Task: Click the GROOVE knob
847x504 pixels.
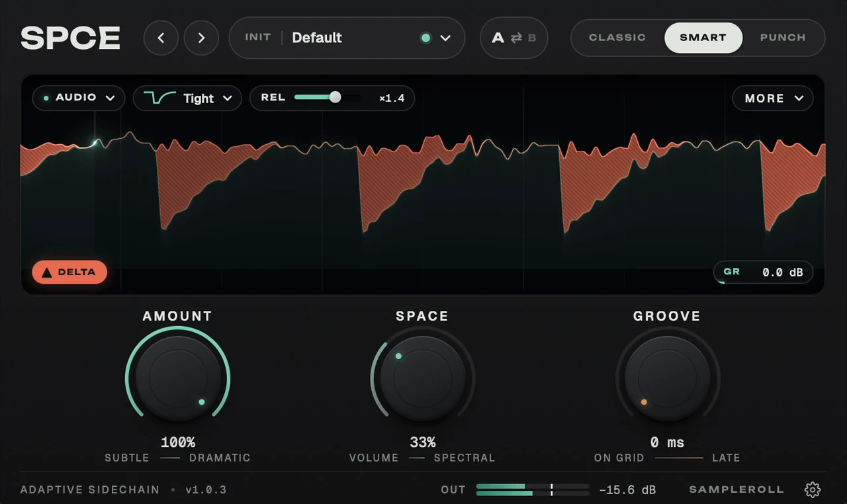Action: click(x=668, y=378)
